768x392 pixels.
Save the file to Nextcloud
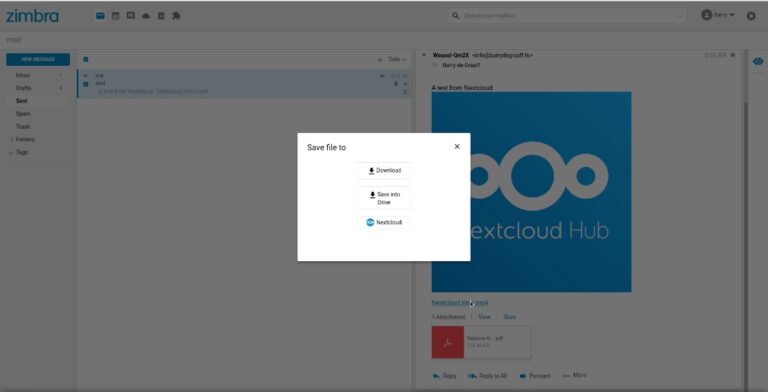click(x=384, y=222)
